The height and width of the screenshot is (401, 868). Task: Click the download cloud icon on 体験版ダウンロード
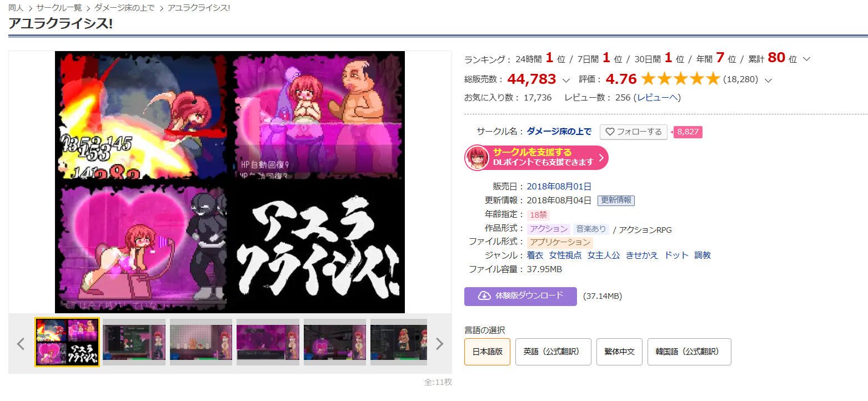pyautogui.click(x=484, y=296)
